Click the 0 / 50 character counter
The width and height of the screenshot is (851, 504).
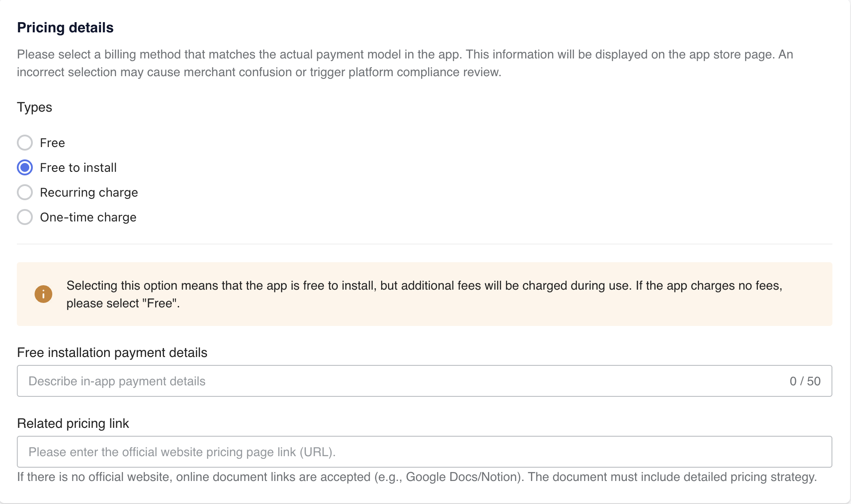point(805,381)
